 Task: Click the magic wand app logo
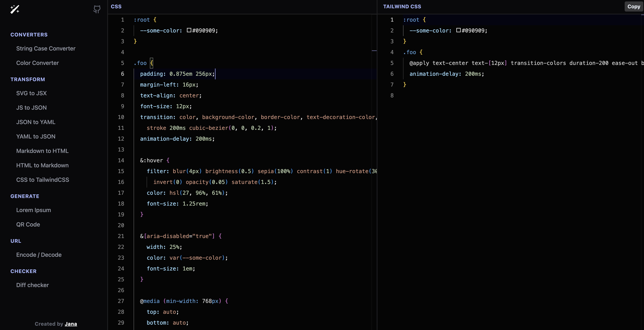tap(15, 9)
